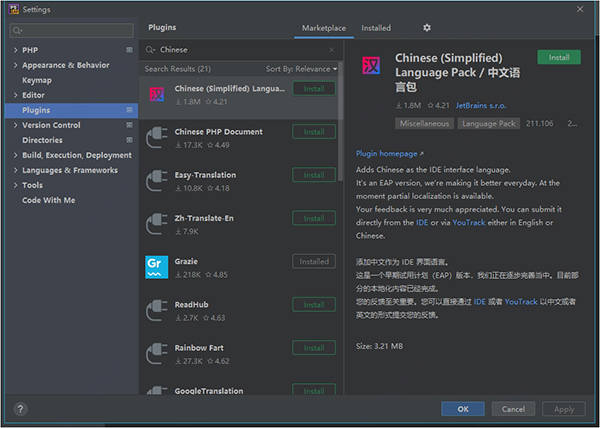This screenshot has width=600, height=428.
Task: Open the Sort By Relevance dropdown
Action: click(302, 69)
